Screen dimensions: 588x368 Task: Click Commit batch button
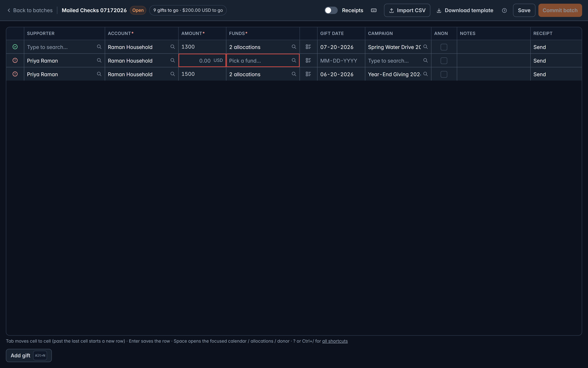560,10
